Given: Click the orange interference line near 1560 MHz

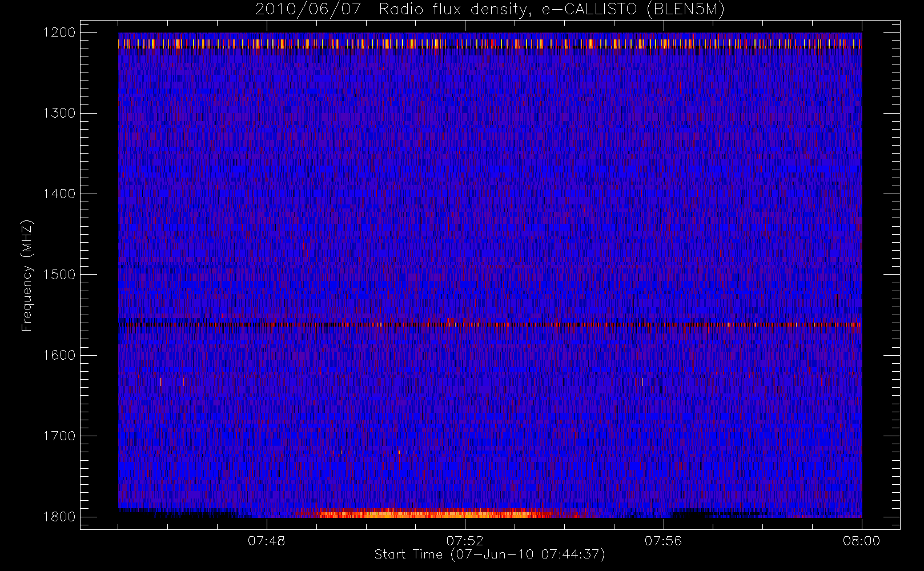Looking at the screenshot, I should coord(490,324).
